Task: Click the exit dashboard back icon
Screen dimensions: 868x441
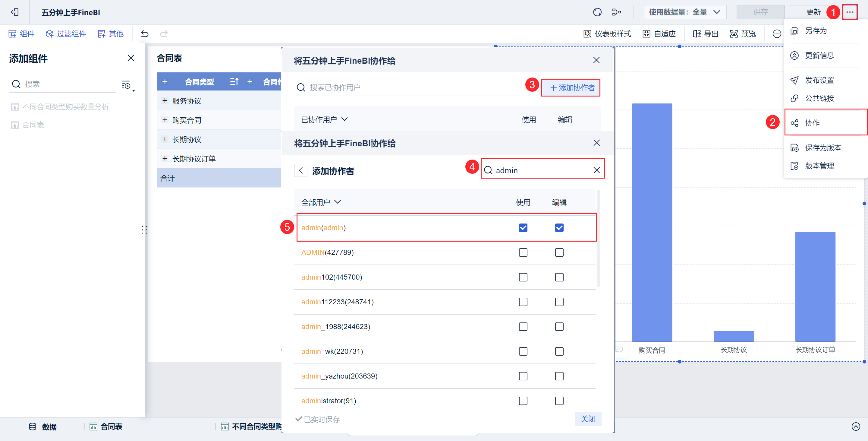Action: tap(14, 12)
